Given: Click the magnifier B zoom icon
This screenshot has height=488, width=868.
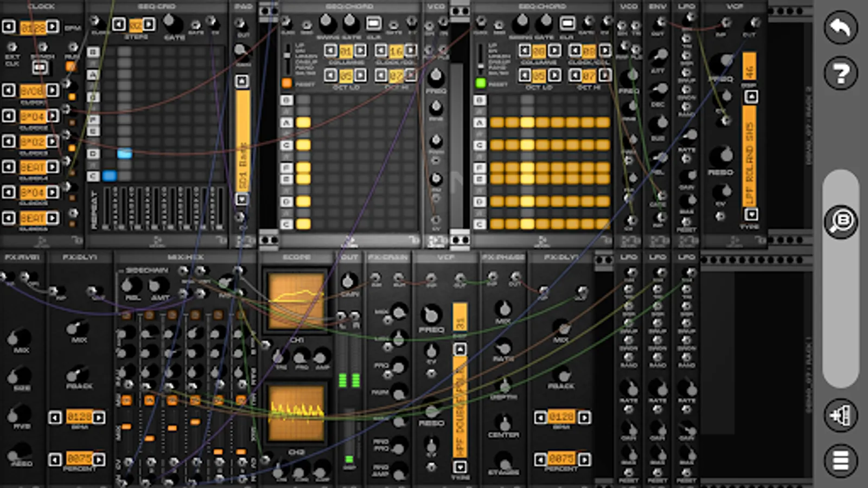Looking at the screenshot, I should coord(840,221).
